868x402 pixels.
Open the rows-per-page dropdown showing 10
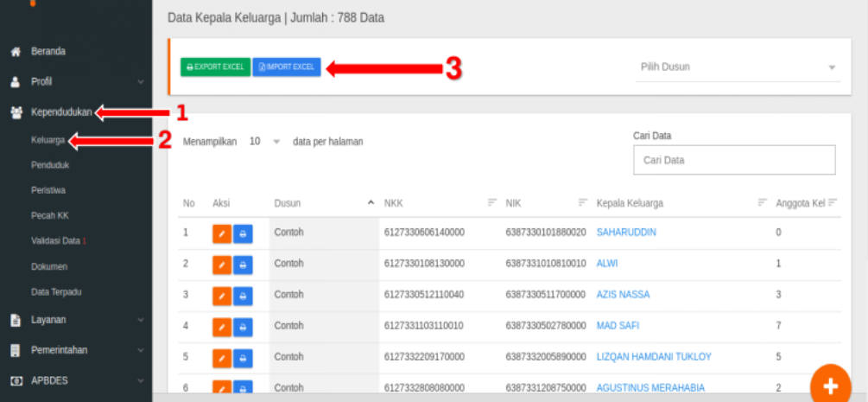pos(264,142)
